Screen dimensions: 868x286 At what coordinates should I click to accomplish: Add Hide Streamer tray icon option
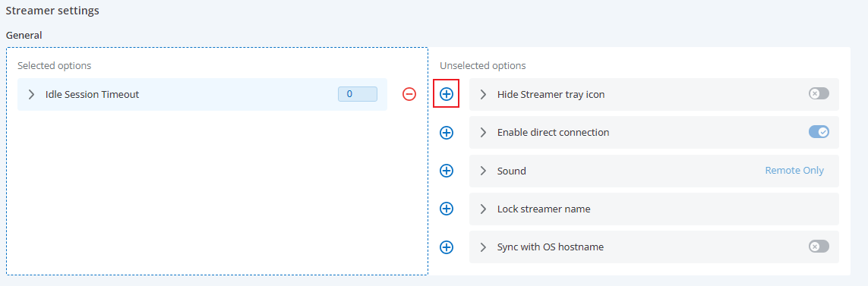tap(447, 94)
